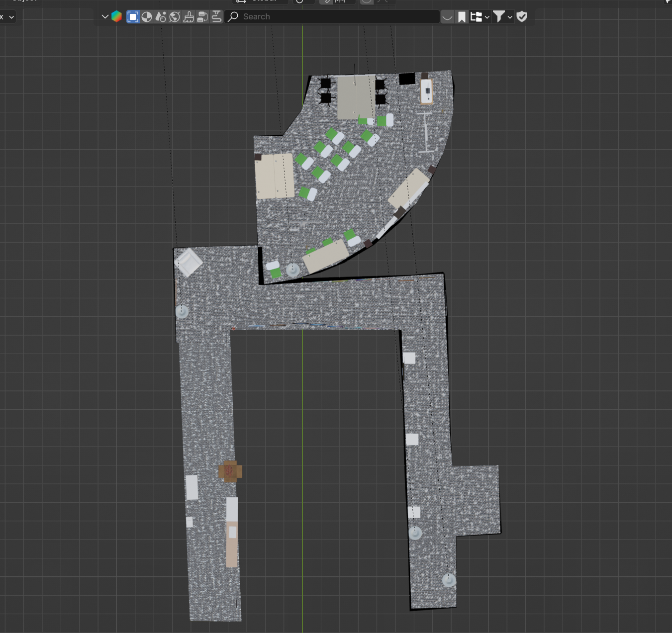Viewport: 672px width, 633px height.
Task: Click the rainbow hexagon swatch in the header
Action: [x=116, y=16]
